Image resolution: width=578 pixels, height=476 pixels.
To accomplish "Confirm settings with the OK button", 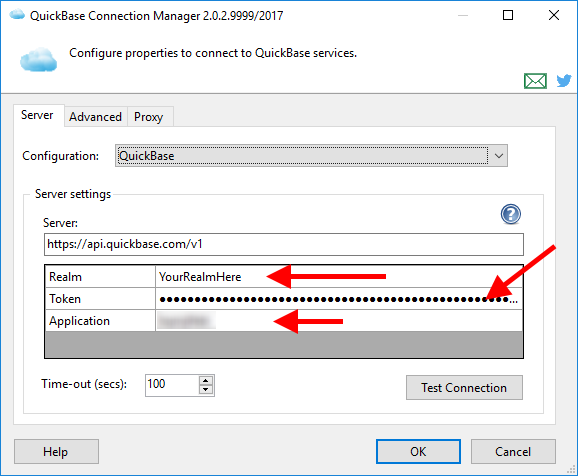I will coord(418,451).
